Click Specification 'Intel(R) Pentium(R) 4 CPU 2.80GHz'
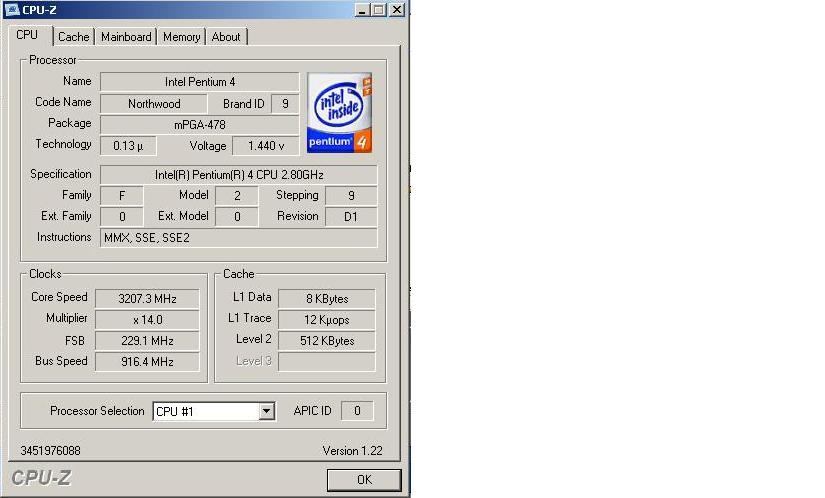 click(x=239, y=175)
